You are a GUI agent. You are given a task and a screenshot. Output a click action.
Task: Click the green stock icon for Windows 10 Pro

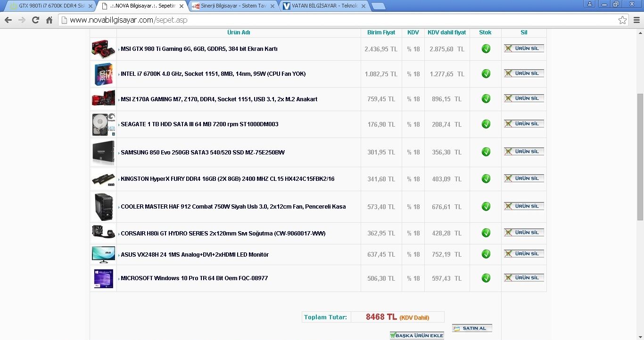(486, 278)
